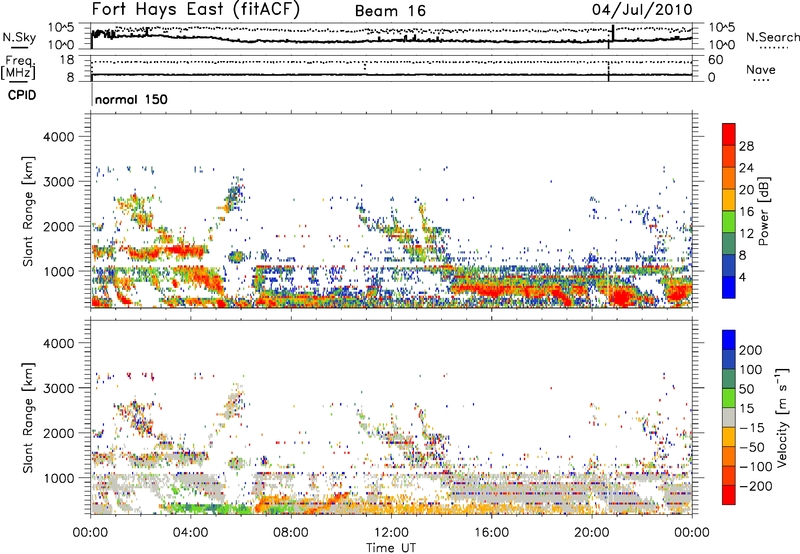Screen dimensions: 800x554
Task: Click the "N.Sky" axis label
Action: [19, 37]
